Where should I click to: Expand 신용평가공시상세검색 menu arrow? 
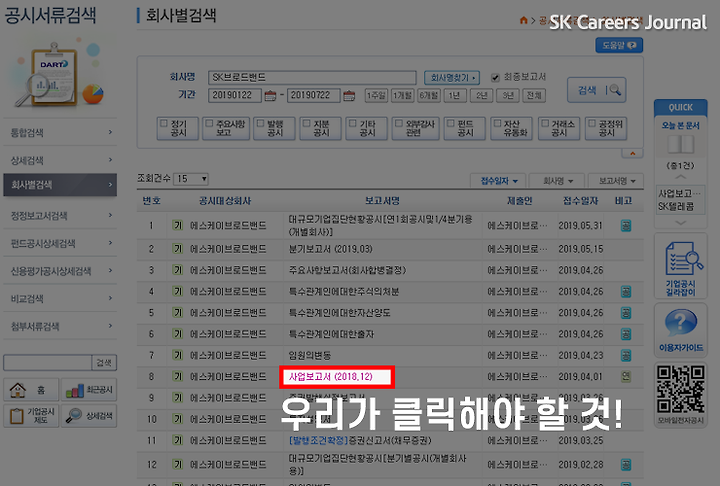pyautogui.click(x=110, y=271)
